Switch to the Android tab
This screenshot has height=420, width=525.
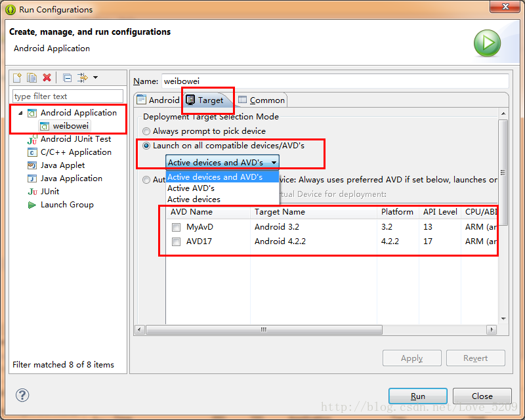click(x=158, y=100)
